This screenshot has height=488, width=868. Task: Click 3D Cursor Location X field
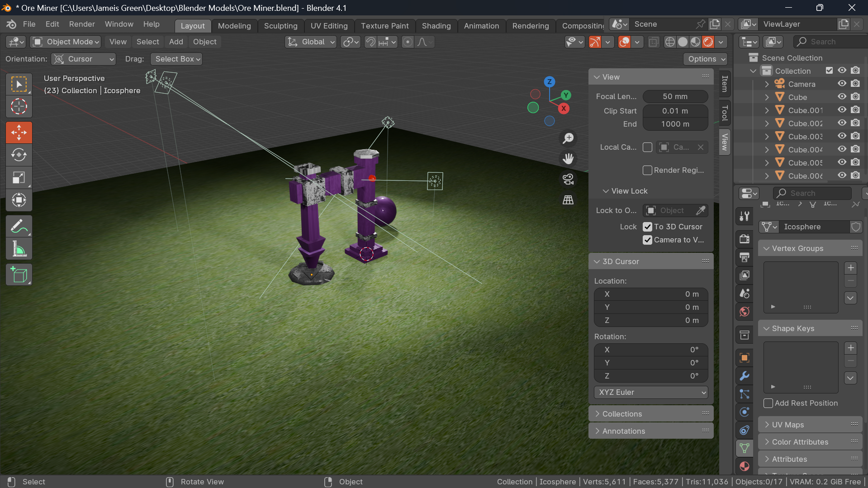click(x=651, y=294)
